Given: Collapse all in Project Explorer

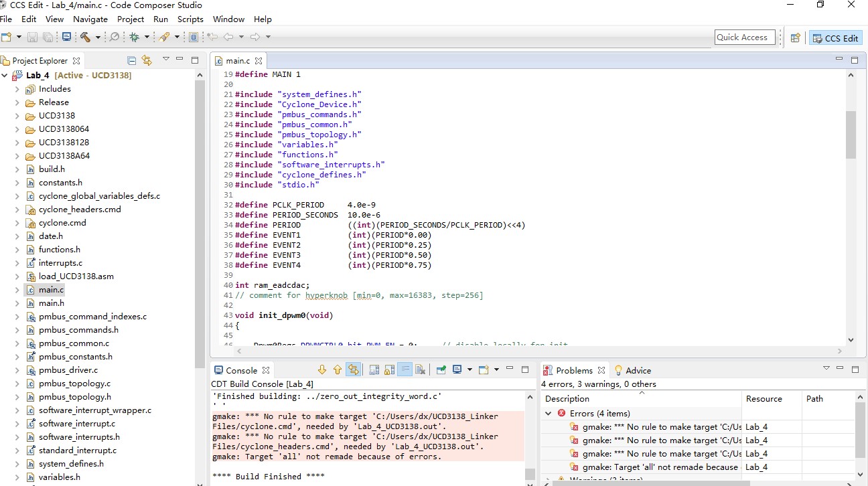Looking at the screenshot, I should [x=132, y=60].
